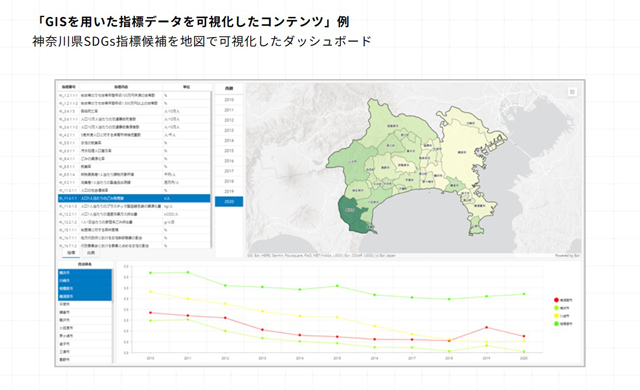Screen dimensions: 640x390
Task: Click the 2010 data point on the yellow line
Action: click(x=151, y=292)
